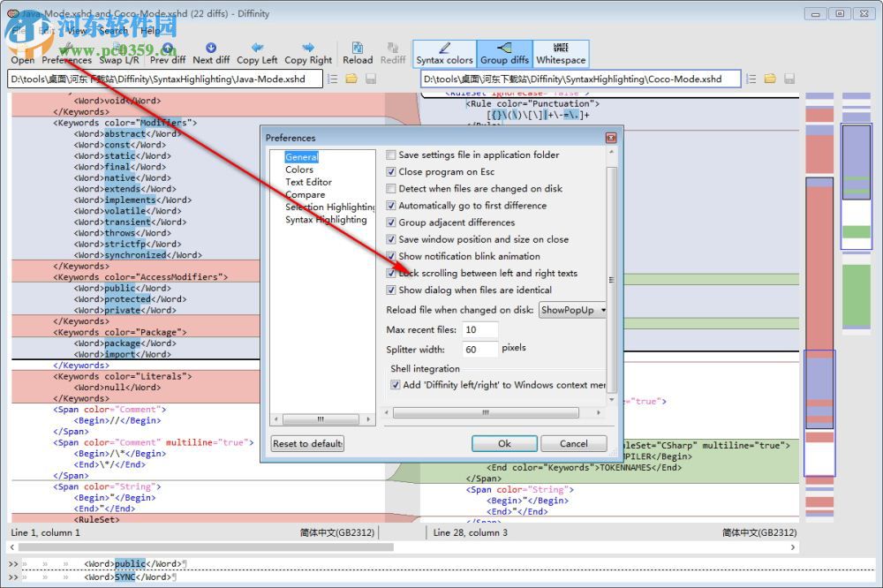883x588 pixels.
Task: Open the Reload file when changed ShowPopUp dropdown
Action: point(573,310)
